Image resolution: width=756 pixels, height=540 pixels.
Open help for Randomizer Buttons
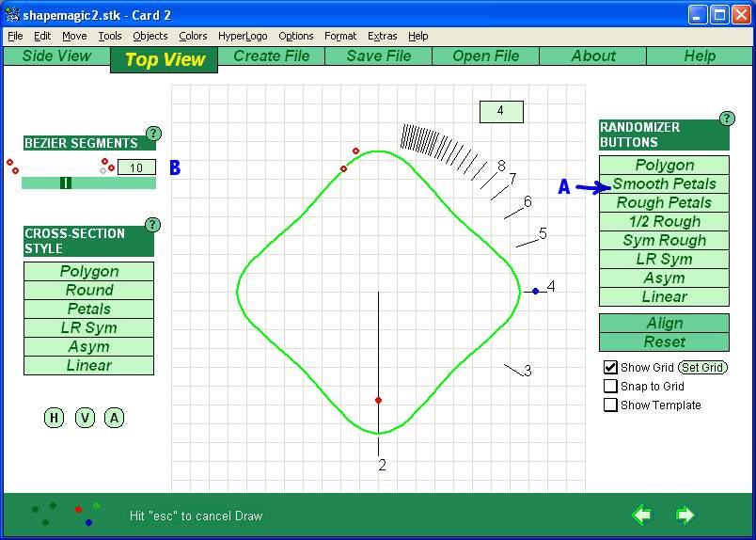pos(727,119)
